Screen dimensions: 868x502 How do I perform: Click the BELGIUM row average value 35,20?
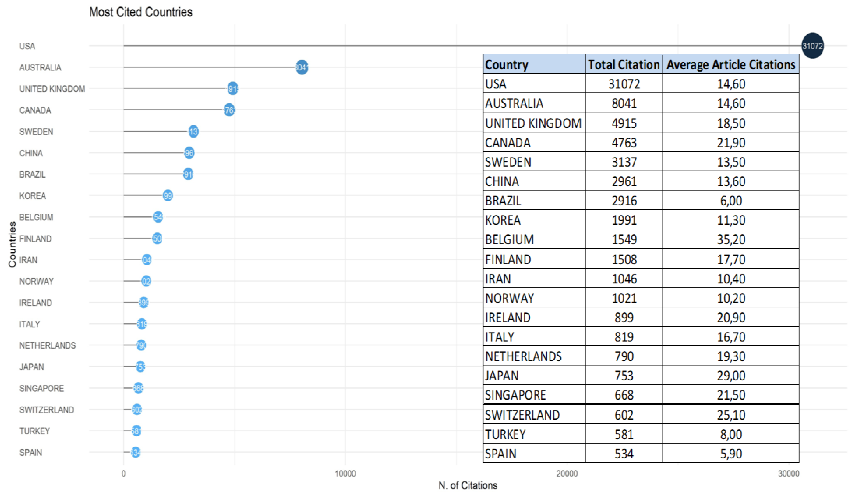click(x=731, y=239)
